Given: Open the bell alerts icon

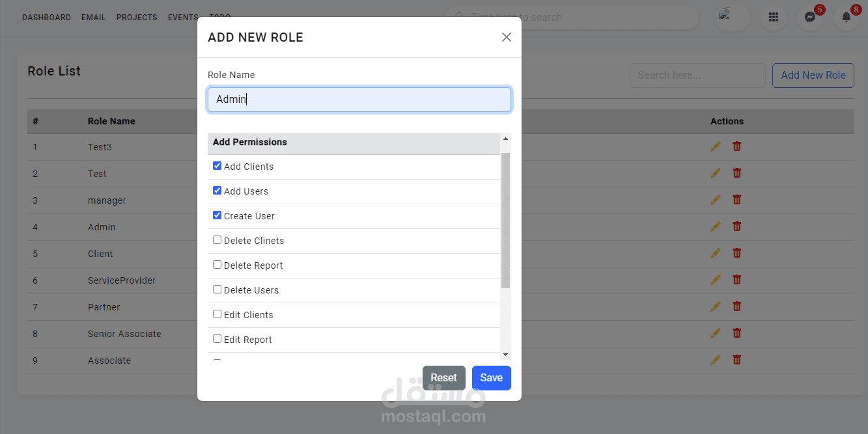Looking at the screenshot, I should click(847, 18).
